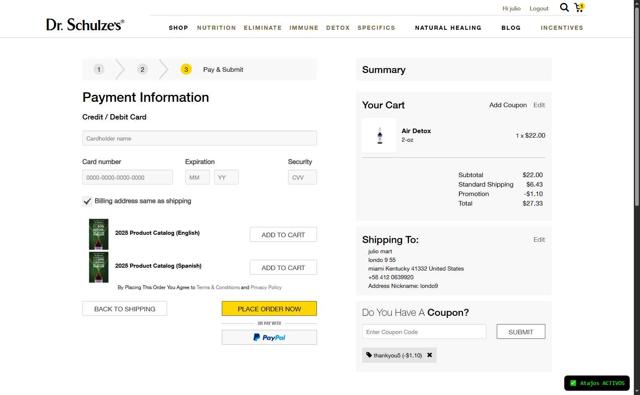Focus the CVV security field
Screen dimensions: 640x395
(302, 178)
